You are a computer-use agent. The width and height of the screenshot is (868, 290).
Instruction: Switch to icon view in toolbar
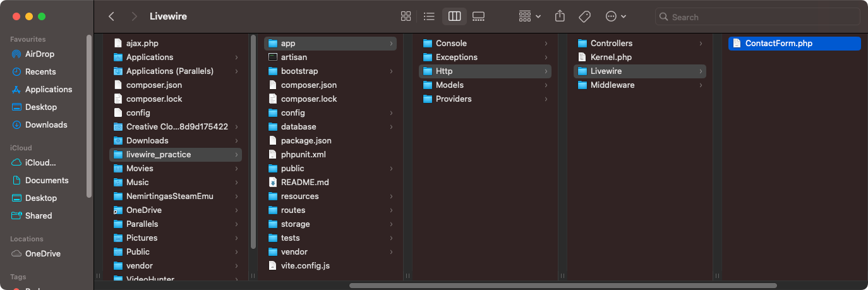pos(406,16)
